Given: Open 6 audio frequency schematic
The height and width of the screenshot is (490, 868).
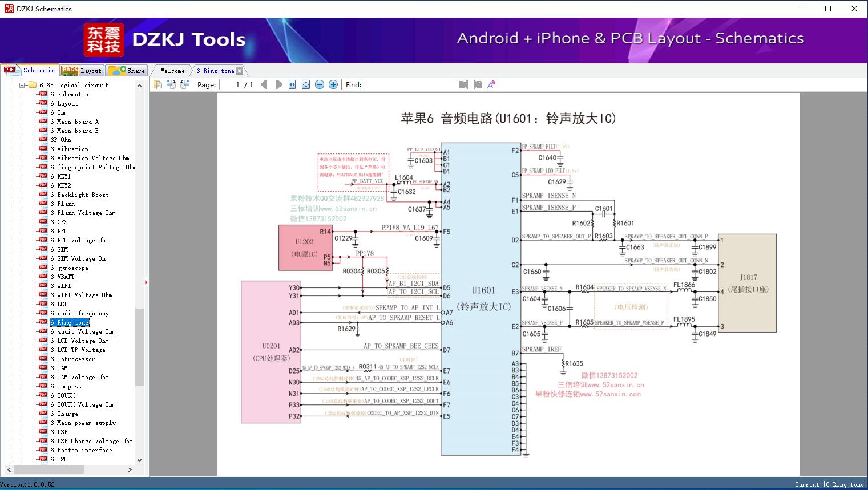Looking at the screenshot, I should 79,313.
